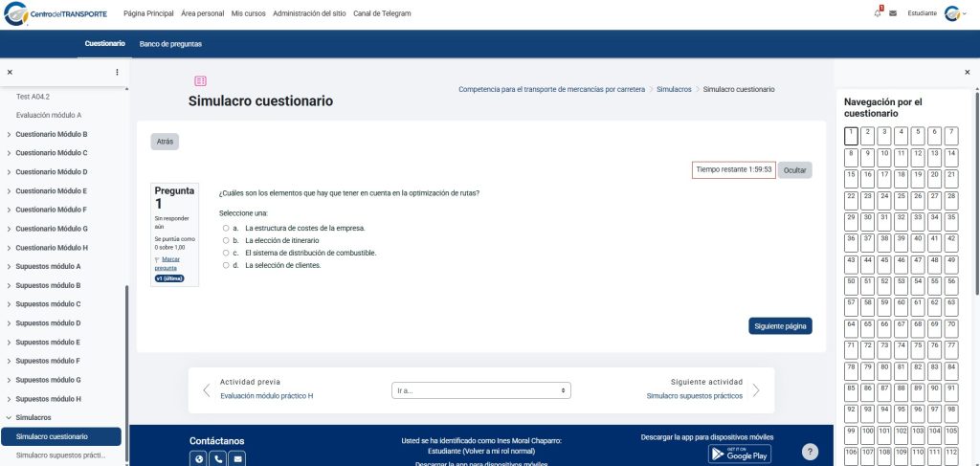Jump to question 2 in navigation
The height and width of the screenshot is (466, 980).
[x=867, y=136]
